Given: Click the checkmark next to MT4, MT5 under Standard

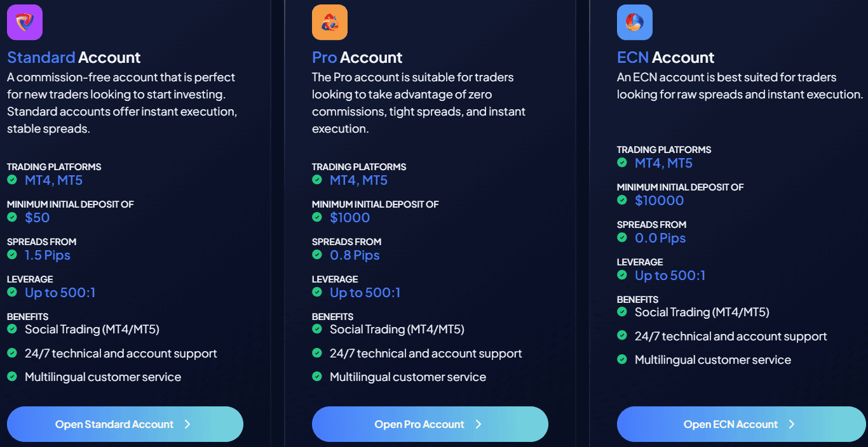Looking at the screenshot, I should [11, 180].
